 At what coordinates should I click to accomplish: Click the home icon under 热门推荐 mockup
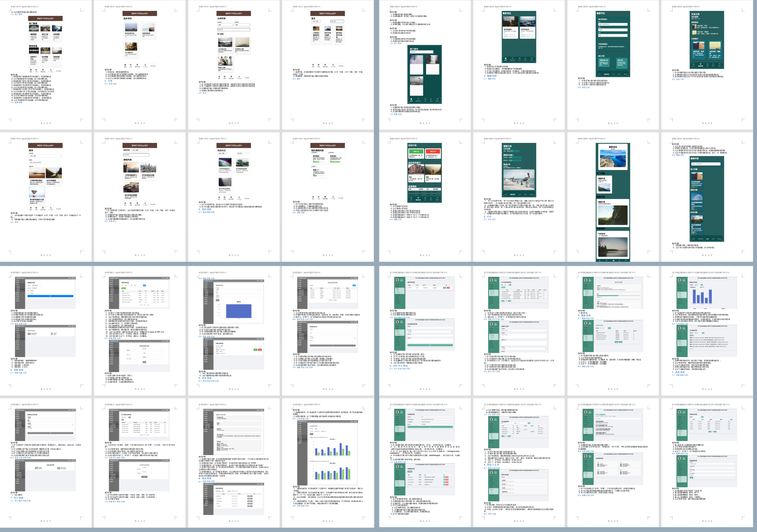[31, 70]
